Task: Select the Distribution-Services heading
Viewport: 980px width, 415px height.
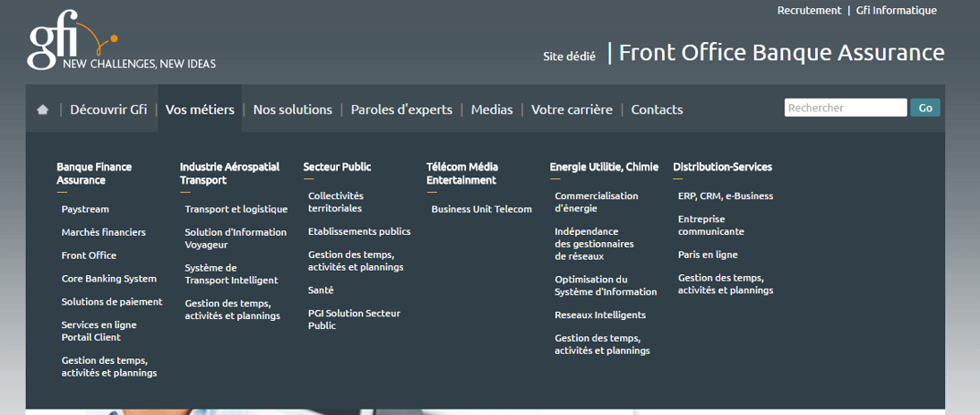Action: pyautogui.click(x=723, y=168)
